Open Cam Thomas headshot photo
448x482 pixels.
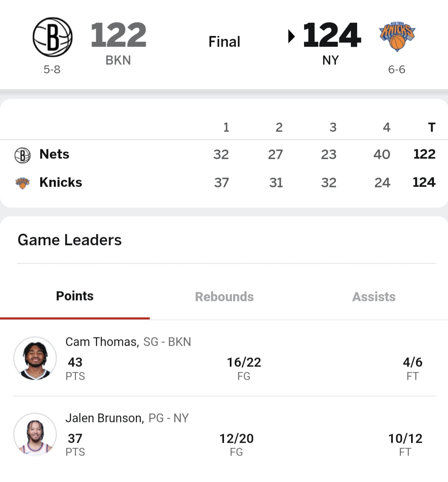tap(35, 358)
